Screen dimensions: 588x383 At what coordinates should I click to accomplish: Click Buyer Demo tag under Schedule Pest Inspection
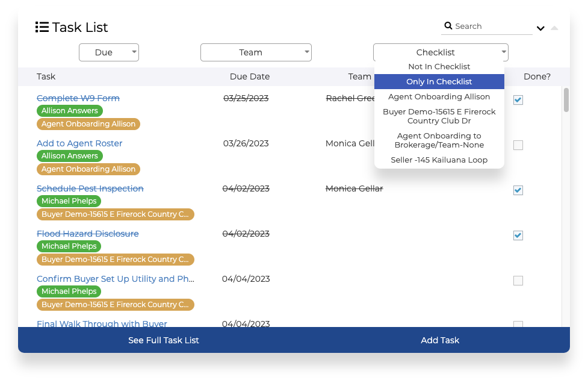point(116,214)
